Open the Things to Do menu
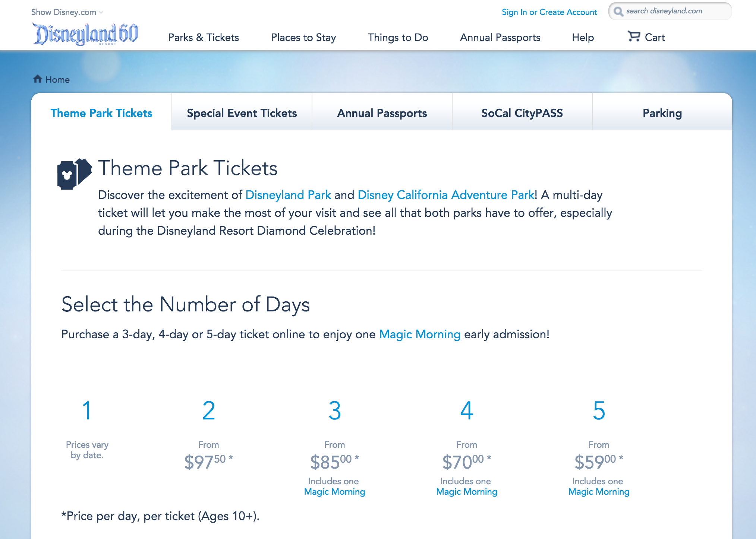Viewport: 756px width, 539px height. coord(398,37)
